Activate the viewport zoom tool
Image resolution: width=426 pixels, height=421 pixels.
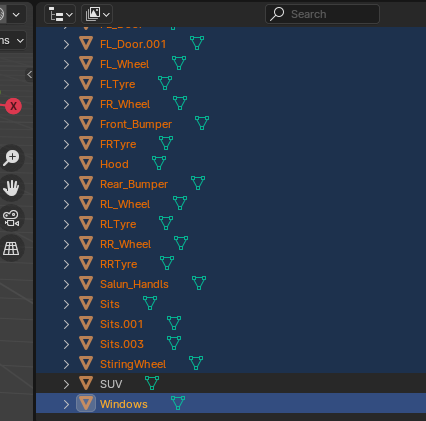[11, 158]
